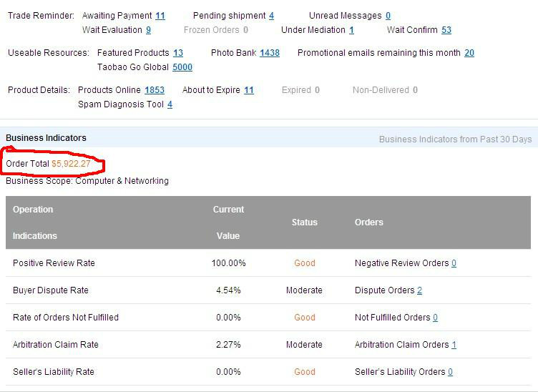Open Under Mediation count 1
Image resolution: width=538 pixels, height=392 pixels.
point(351,30)
